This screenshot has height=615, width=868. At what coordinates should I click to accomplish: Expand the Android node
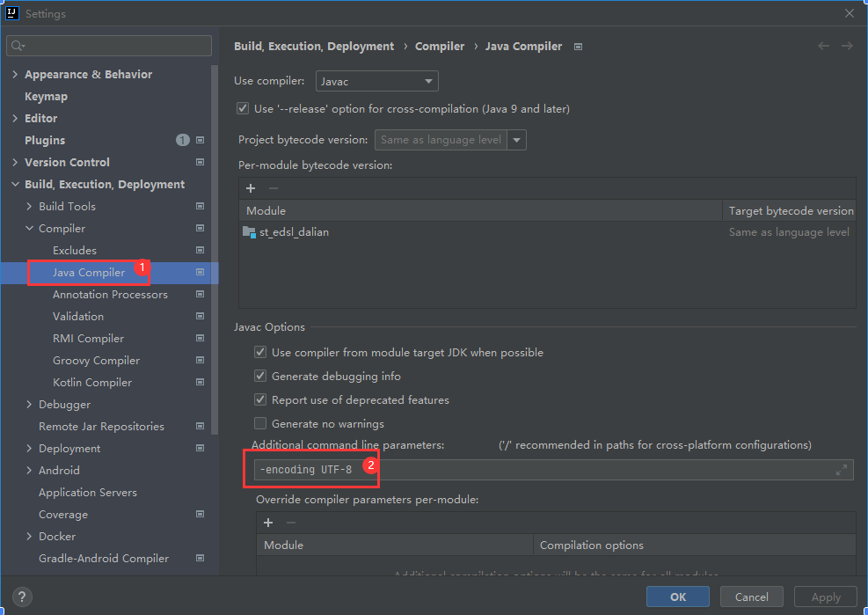pyautogui.click(x=29, y=471)
